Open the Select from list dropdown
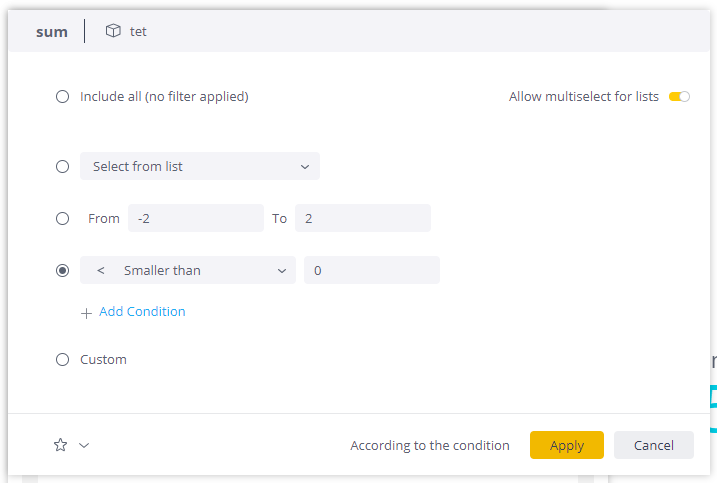This screenshot has width=717, height=483. click(200, 167)
